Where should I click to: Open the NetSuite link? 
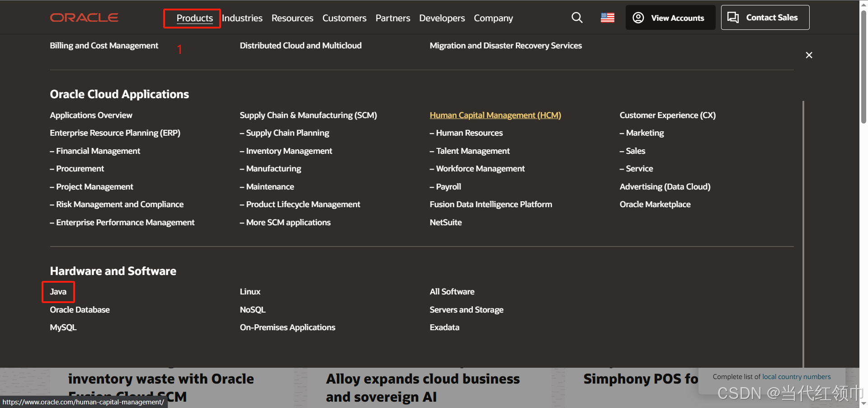[446, 223]
